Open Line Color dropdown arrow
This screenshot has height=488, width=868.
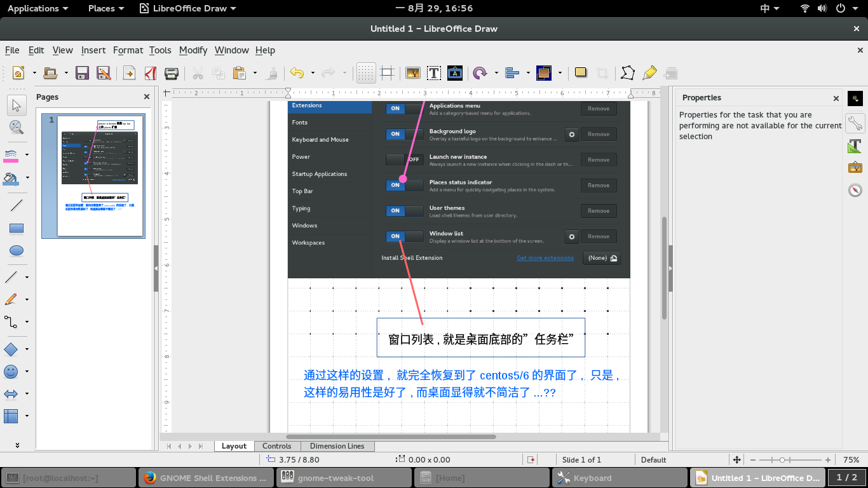point(27,154)
